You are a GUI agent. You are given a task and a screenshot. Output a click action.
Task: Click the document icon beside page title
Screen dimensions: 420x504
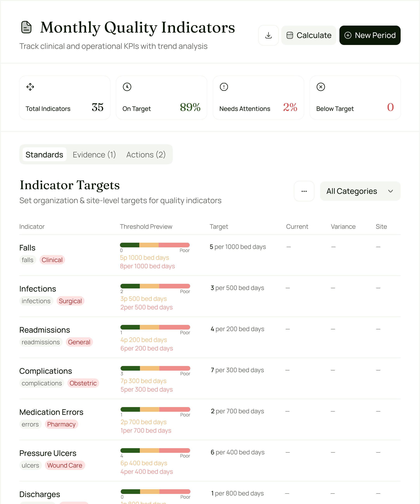(x=26, y=27)
